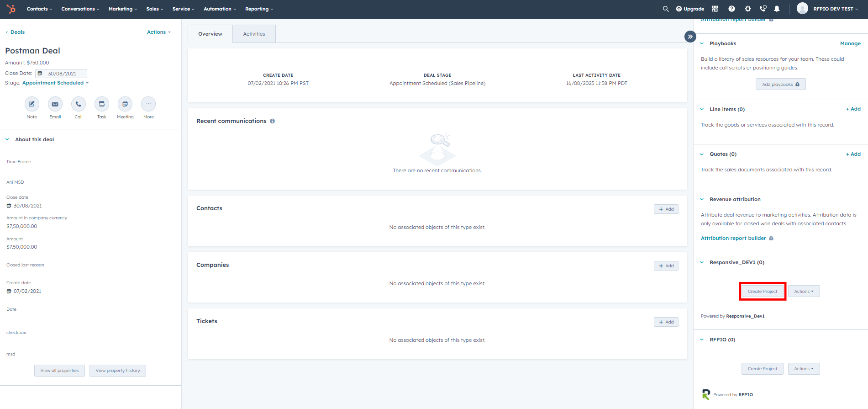Click the Add playbooks button

click(x=780, y=84)
